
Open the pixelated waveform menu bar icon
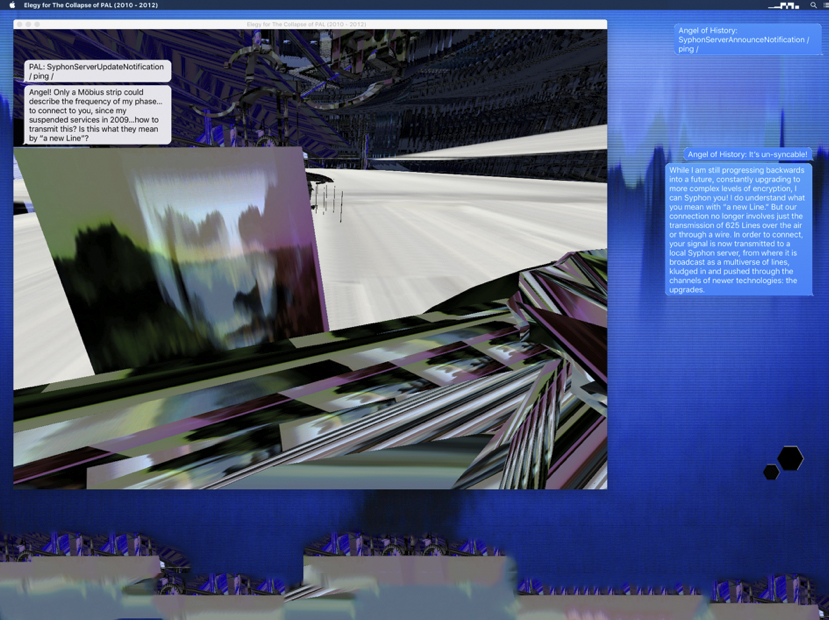(x=784, y=5)
